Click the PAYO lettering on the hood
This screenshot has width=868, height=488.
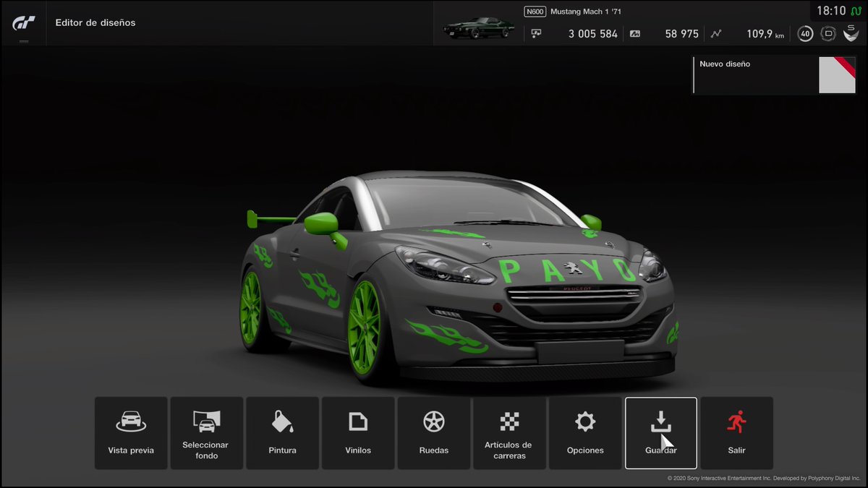[x=566, y=270]
